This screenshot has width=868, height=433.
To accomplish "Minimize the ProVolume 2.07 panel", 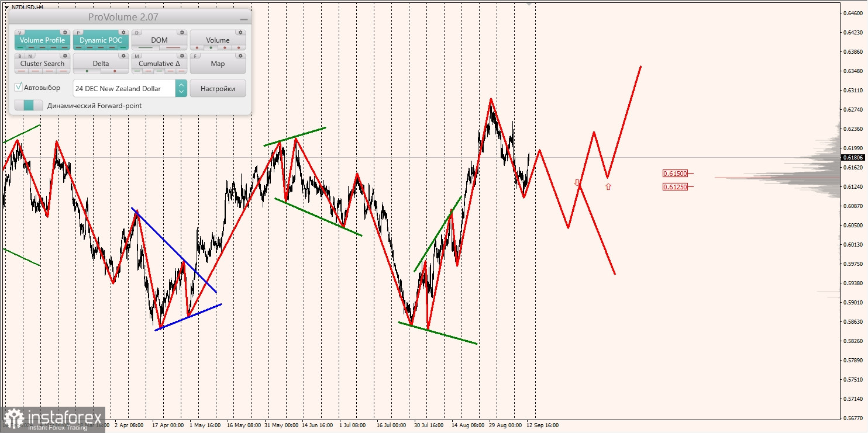I will (x=243, y=19).
